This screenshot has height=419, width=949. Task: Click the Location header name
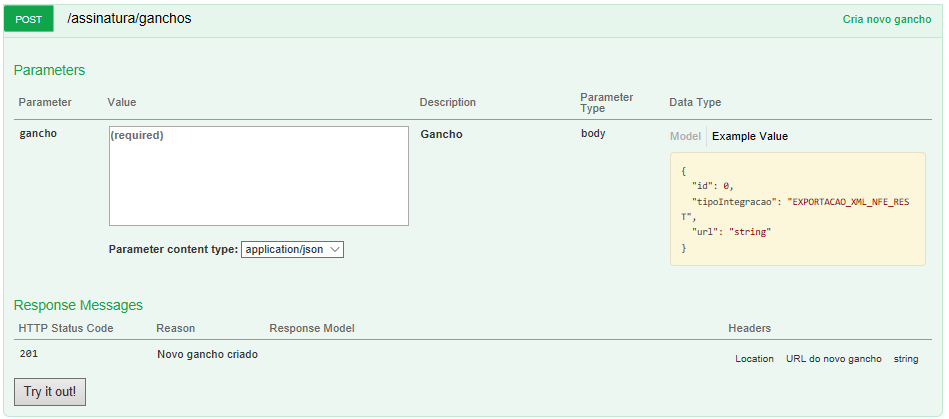coord(754,358)
